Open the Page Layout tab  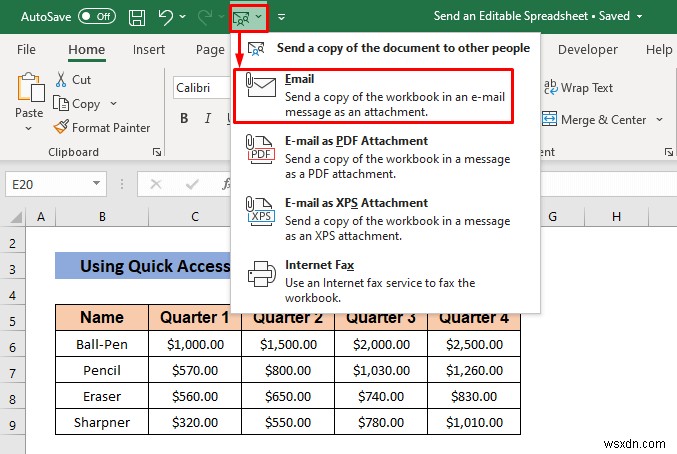(x=210, y=49)
